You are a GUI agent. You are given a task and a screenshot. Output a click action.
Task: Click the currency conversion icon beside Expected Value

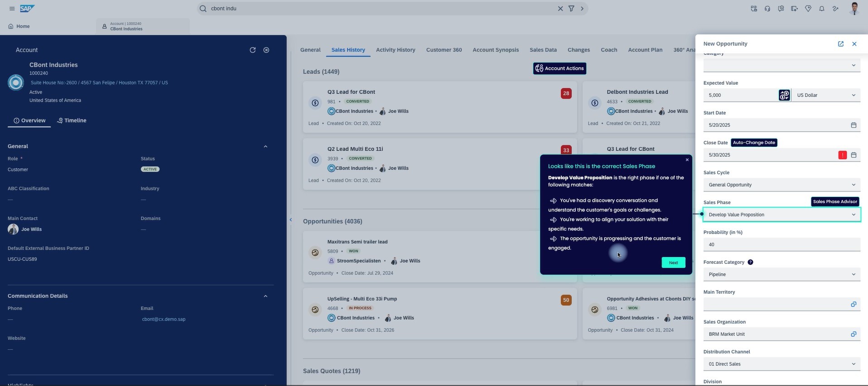(x=784, y=95)
